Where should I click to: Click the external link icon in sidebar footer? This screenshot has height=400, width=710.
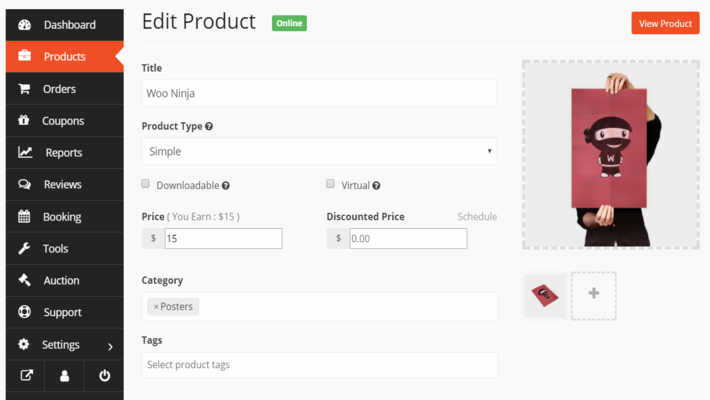coord(26,376)
